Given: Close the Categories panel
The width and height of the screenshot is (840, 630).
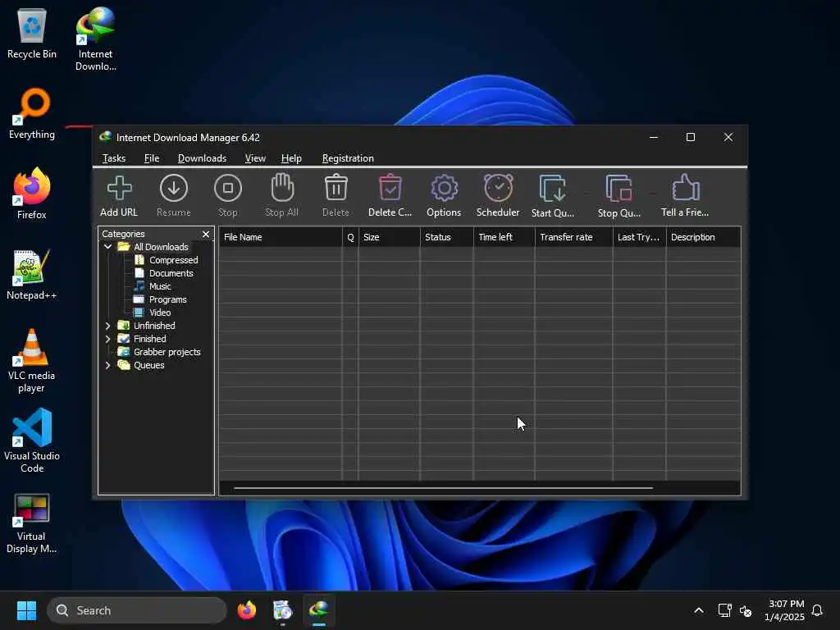Looking at the screenshot, I should [x=206, y=234].
